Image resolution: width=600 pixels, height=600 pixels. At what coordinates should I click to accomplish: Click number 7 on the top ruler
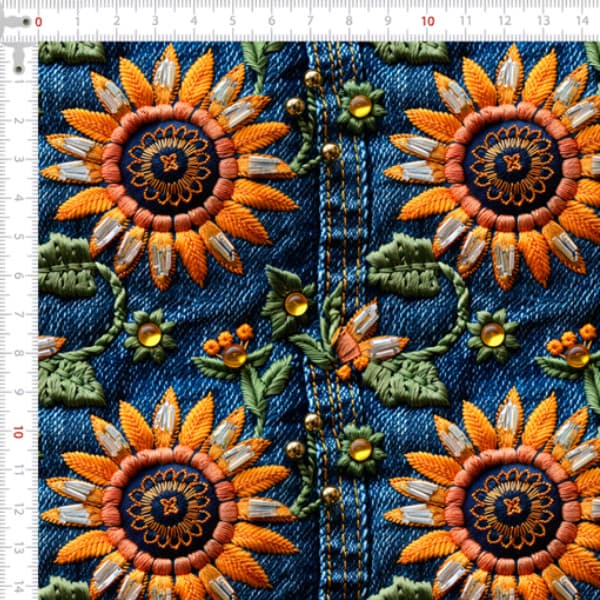pyautogui.click(x=310, y=21)
